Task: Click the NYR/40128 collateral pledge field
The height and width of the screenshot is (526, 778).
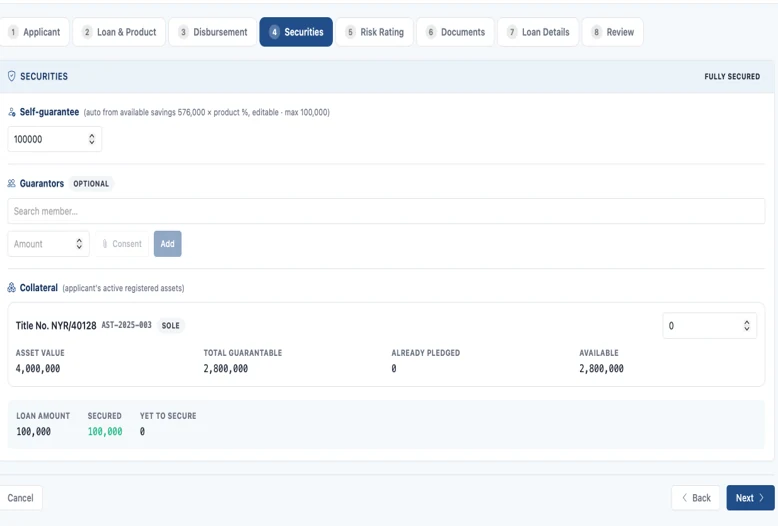Action: (x=710, y=326)
